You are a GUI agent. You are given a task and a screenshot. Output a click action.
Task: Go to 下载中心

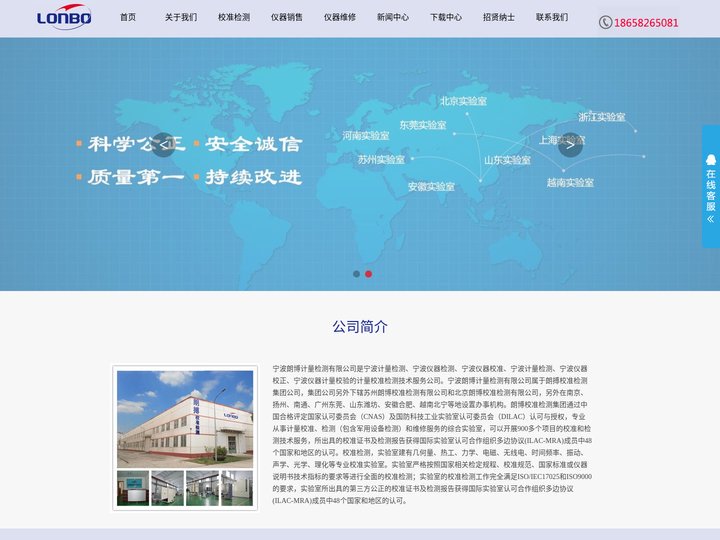point(446,17)
